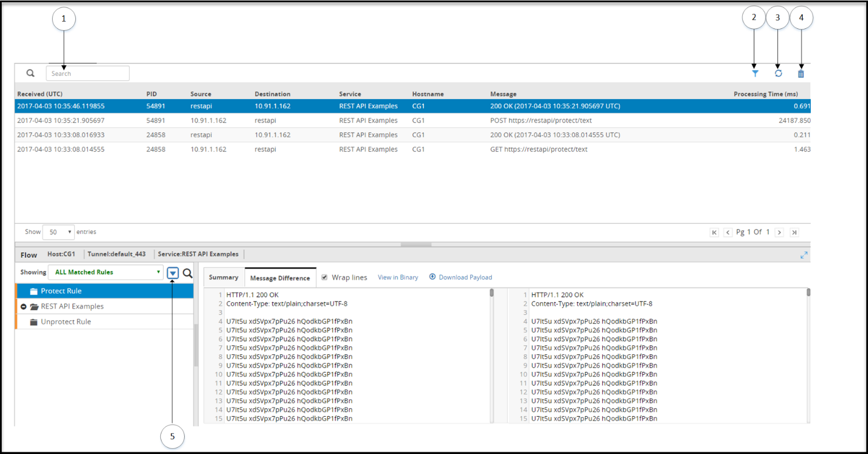Expand the flow panel with diagonal arrows icon
The image size is (868, 454).
pyautogui.click(x=803, y=255)
